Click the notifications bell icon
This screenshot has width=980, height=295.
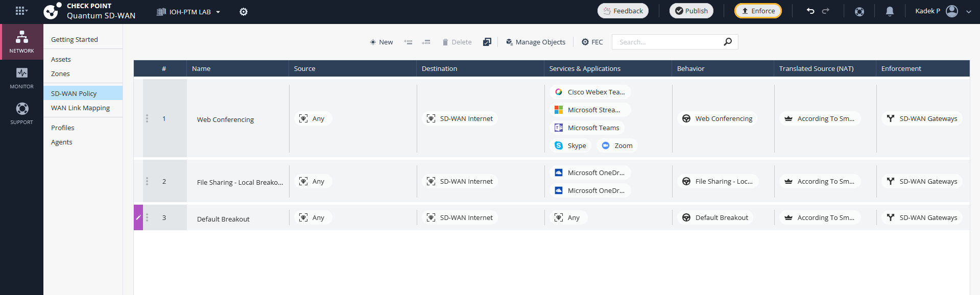(889, 11)
